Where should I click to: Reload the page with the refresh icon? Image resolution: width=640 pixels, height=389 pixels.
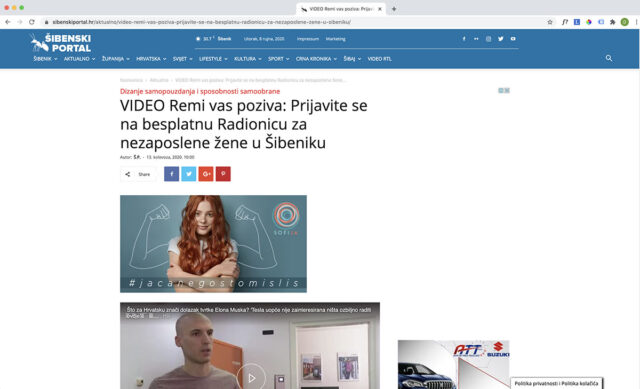(31, 22)
